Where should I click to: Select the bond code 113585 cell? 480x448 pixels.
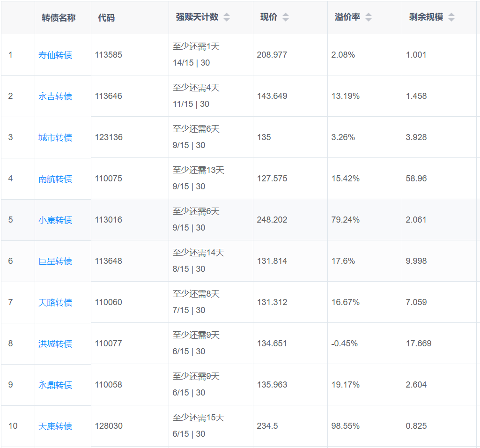tap(108, 55)
